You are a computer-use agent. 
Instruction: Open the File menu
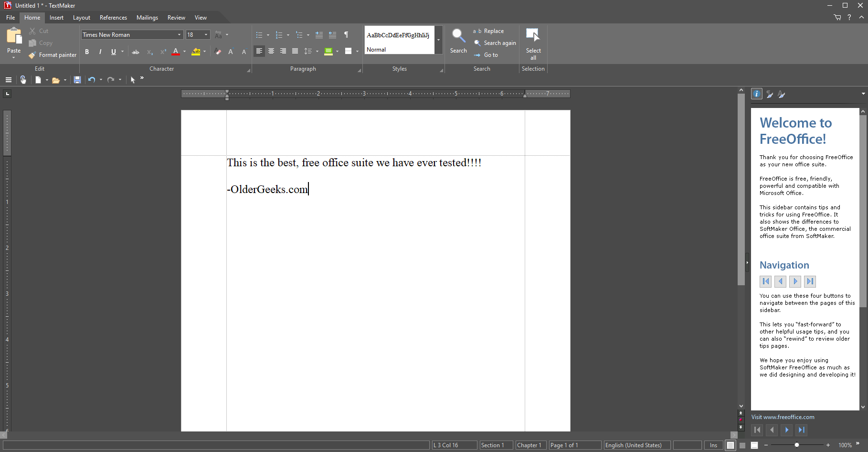tap(11, 18)
